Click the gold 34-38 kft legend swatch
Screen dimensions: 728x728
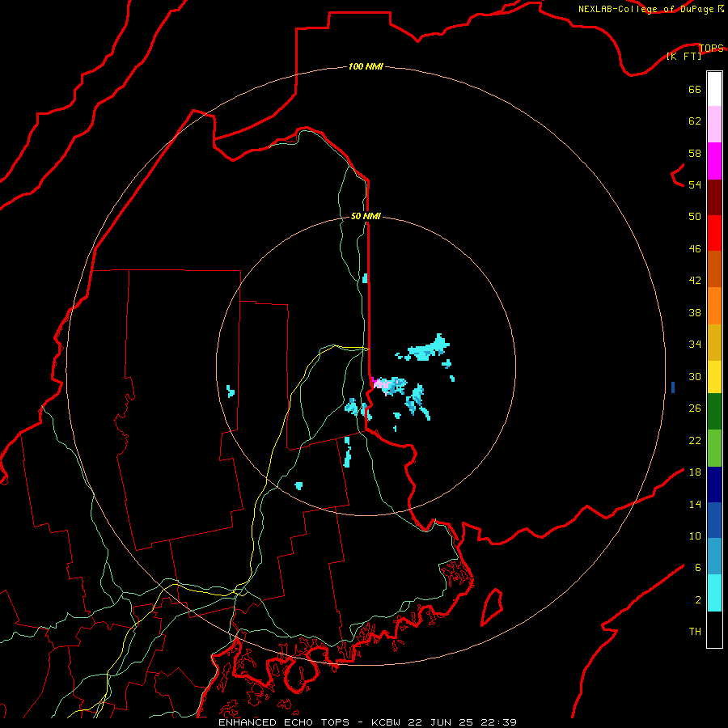click(714, 342)
